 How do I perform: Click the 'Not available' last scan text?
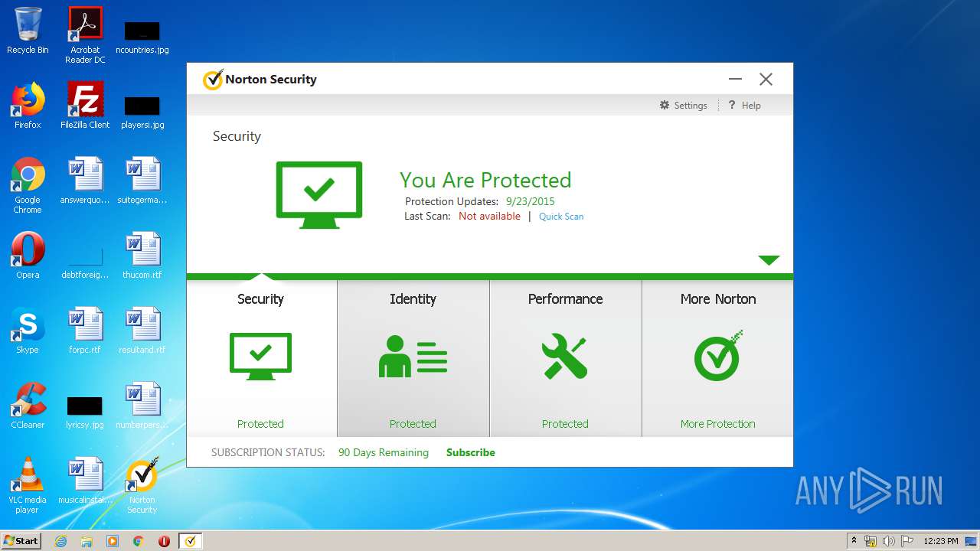pyautogui.click(x=489, y=217)
